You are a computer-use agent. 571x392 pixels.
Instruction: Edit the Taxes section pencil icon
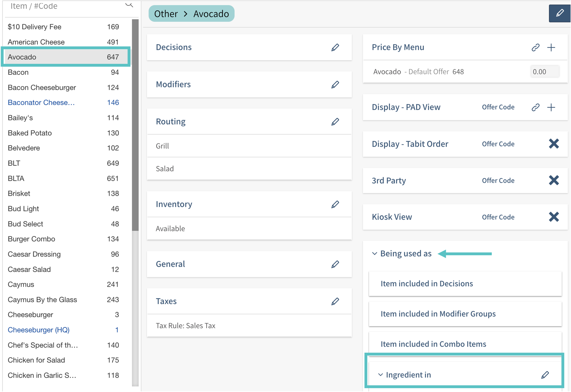[x=335, y=301]
